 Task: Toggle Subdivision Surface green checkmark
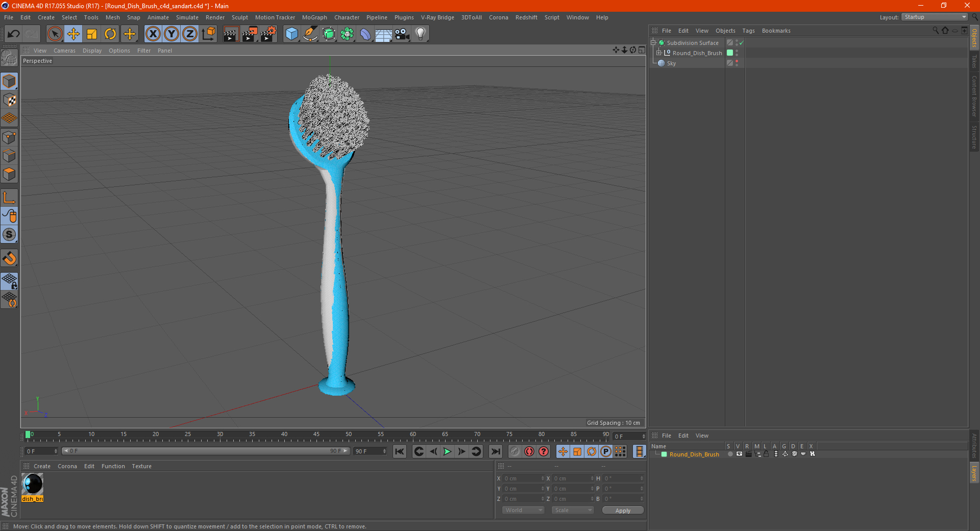tap(741, 43)
